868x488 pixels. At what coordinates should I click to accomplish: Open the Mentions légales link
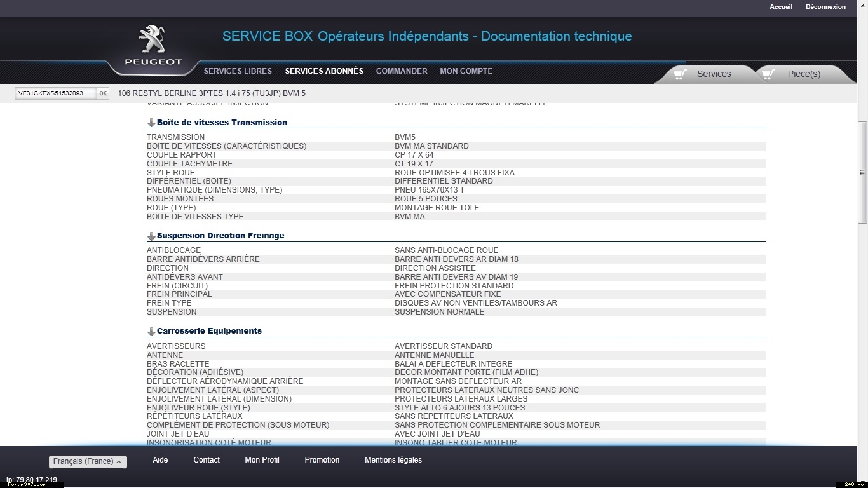[x=393, y=460]
